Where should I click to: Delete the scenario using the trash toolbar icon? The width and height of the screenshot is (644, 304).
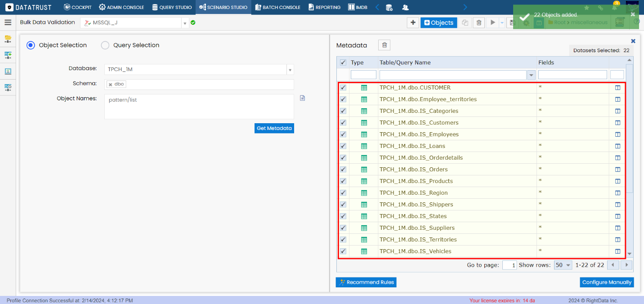click(479, 22)
